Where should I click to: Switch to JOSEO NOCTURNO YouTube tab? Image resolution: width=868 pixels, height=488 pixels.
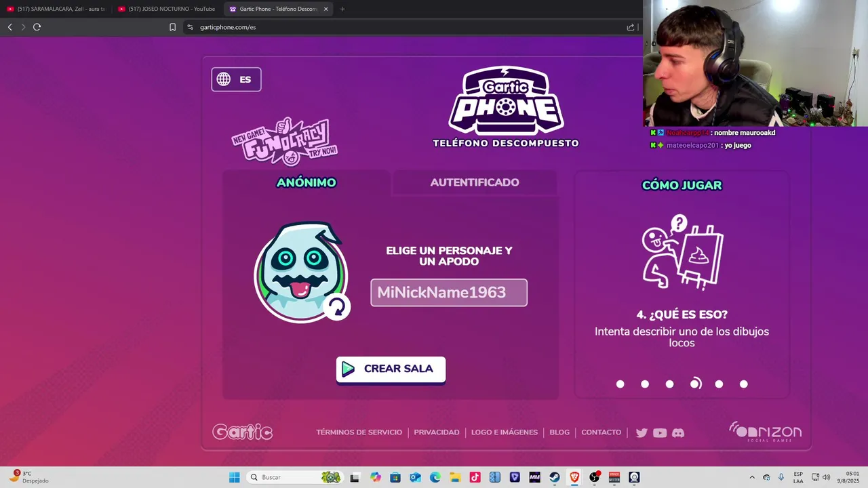click(x=167, y=9)
